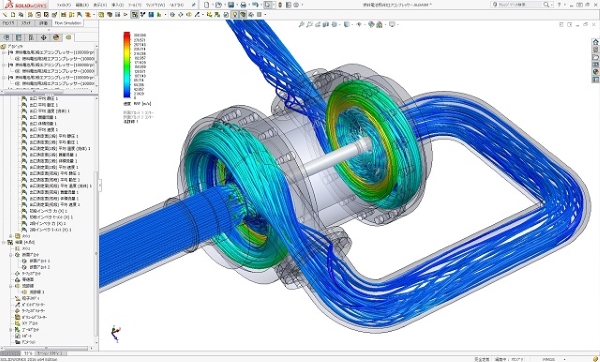Select the crosshair DimXpert manager tab icon

coord(44,37)
